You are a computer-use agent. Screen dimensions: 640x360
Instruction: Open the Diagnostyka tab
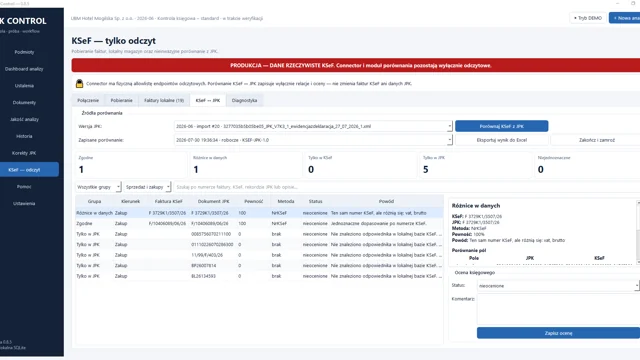[x=244, y=100]
